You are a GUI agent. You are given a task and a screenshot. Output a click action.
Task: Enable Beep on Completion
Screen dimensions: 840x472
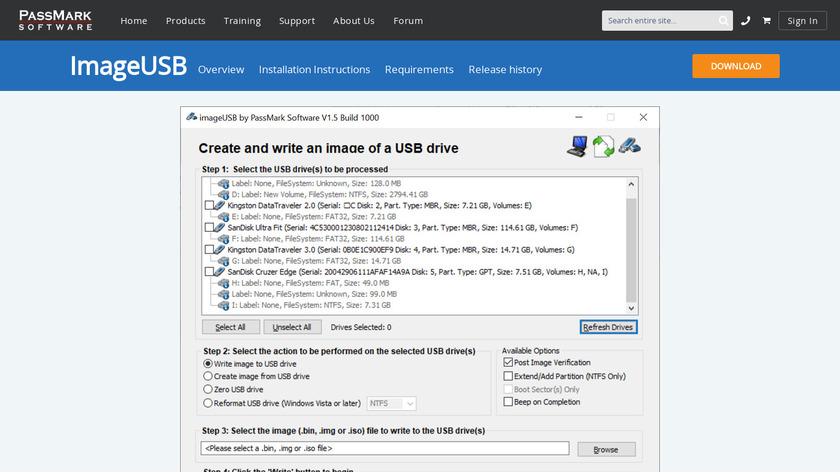click(x=508, y=402)
